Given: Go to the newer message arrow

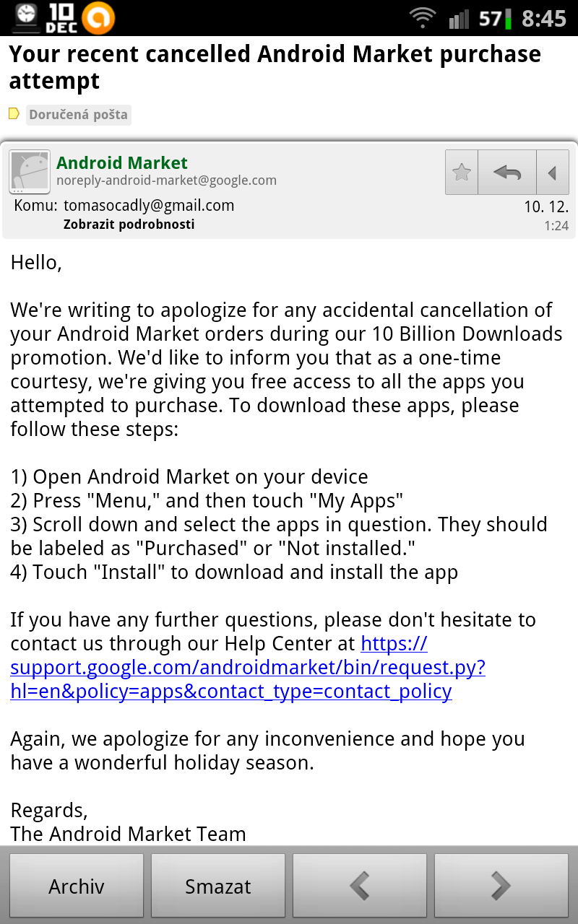Looking at the screenshot, I should coord(360,886).
